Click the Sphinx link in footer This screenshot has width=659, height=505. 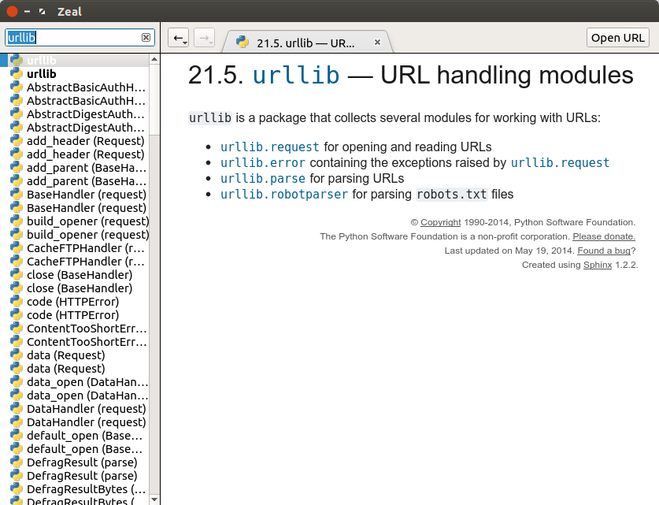(x=597, y=266)
